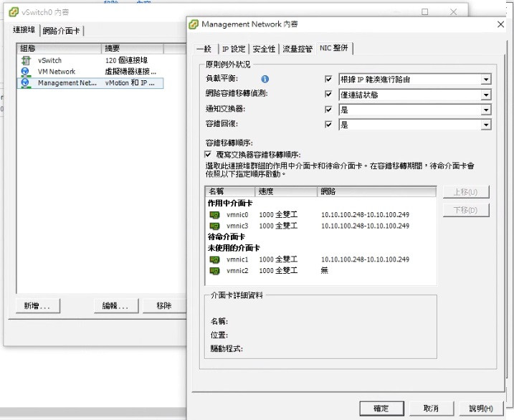Select the vmnic2 row name

point(237,271)
